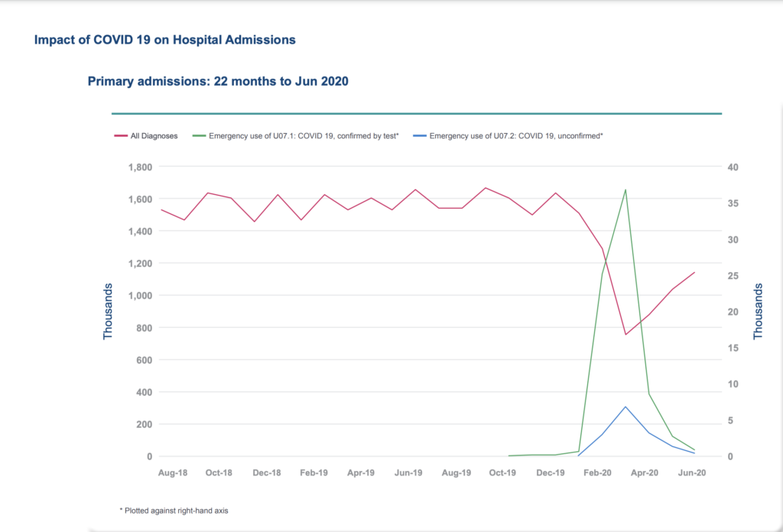
Task: Click the "Jun-19" date label
Action: [408, 472]
